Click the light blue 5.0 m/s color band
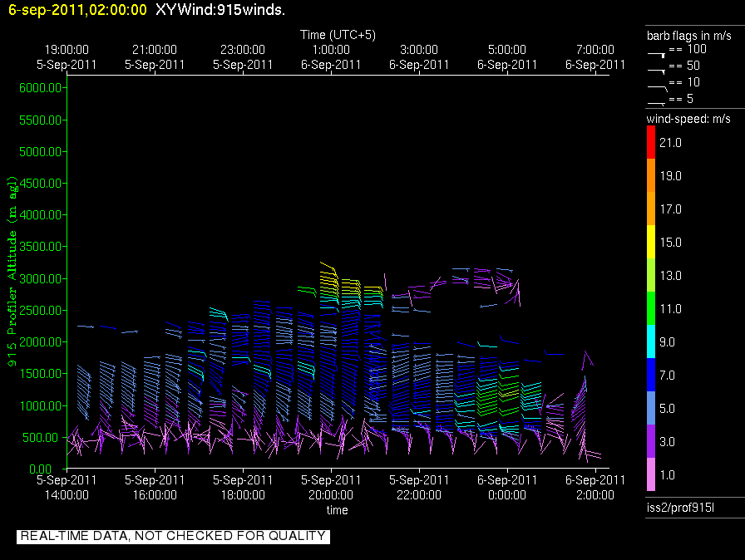This screenshot has width=745, height=560. tap(651, 408)
